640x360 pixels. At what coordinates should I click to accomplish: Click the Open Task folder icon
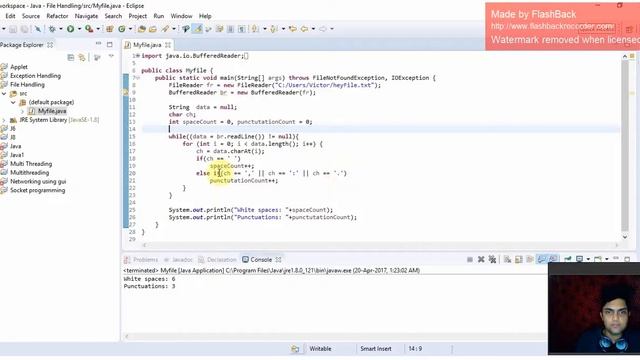(x=153, y=29)
